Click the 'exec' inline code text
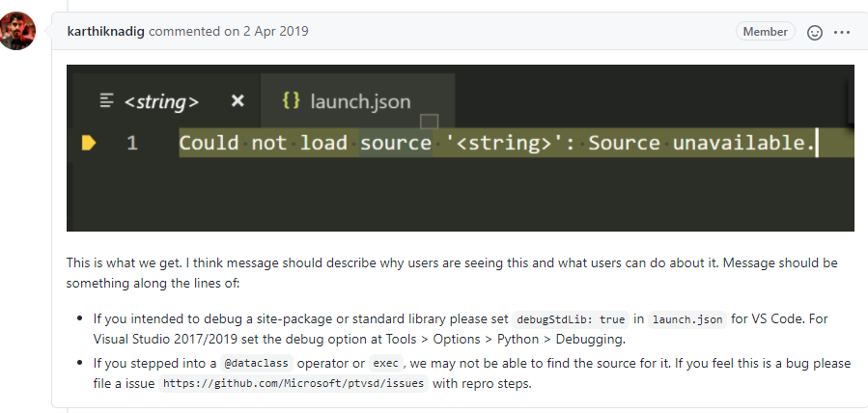Screen dimensions: 868x413 pos(386,364)
